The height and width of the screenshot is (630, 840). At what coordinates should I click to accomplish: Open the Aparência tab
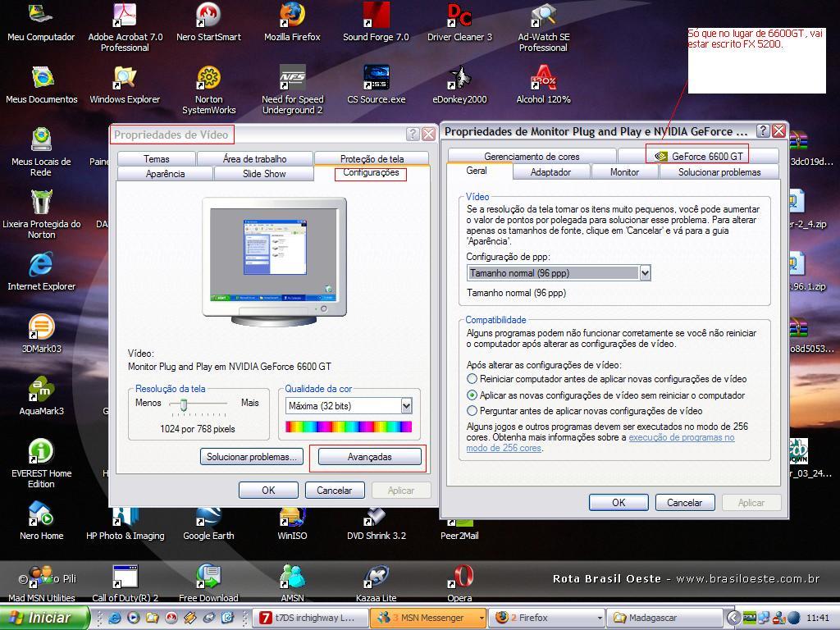(x=165, y=174)
